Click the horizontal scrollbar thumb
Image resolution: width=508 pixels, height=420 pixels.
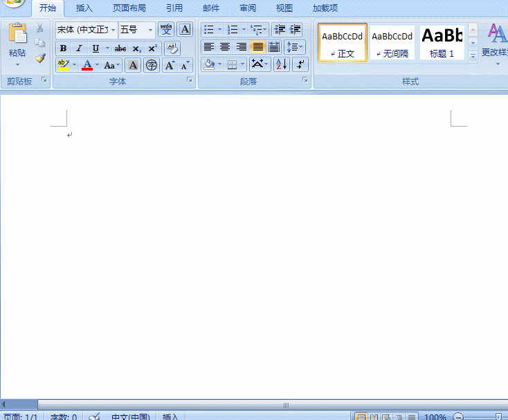pyautogui.click(x=273, y=405)
